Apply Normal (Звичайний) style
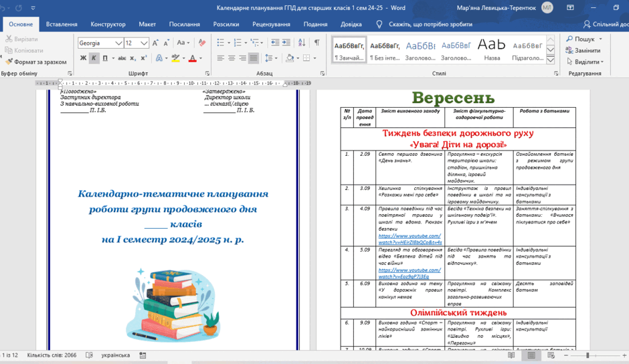The image size is (629, 364). click(349, 50)
